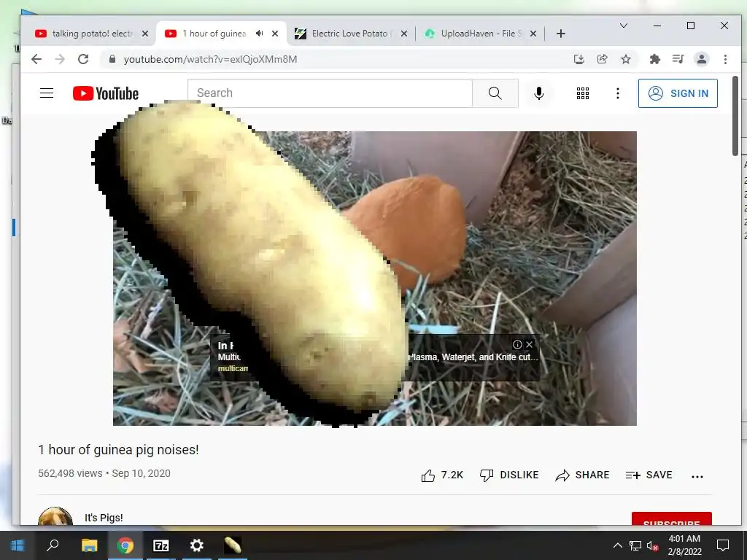
Task: Open Windows taskbar search
Action: pos(53,545)
